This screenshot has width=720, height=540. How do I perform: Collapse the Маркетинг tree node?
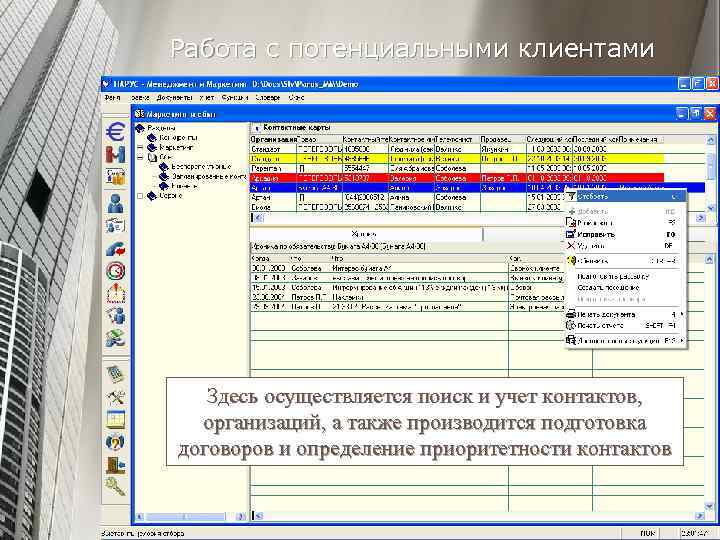[x=140, y=147]
